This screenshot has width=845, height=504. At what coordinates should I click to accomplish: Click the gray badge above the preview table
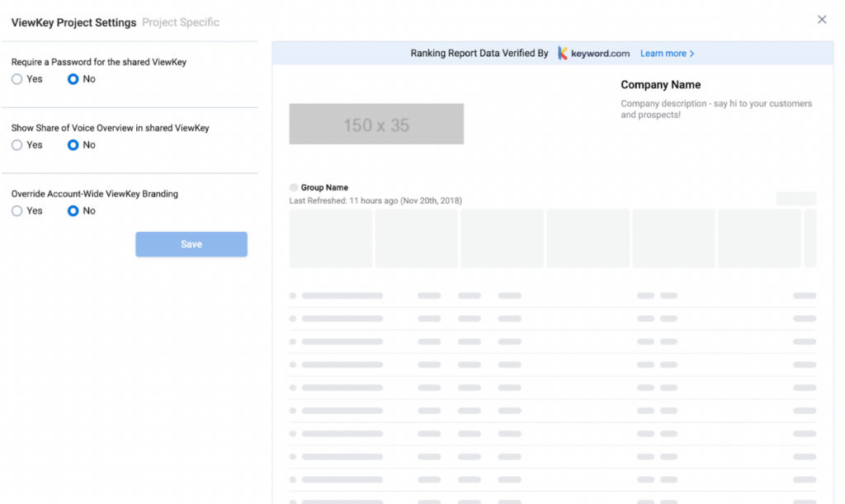coord(795,198)
